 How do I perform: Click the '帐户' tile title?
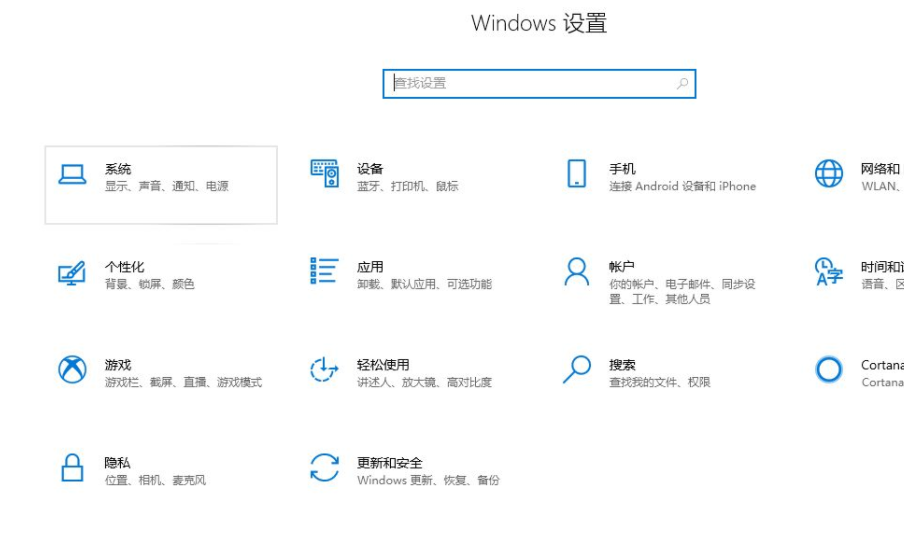tap(622, 267)
